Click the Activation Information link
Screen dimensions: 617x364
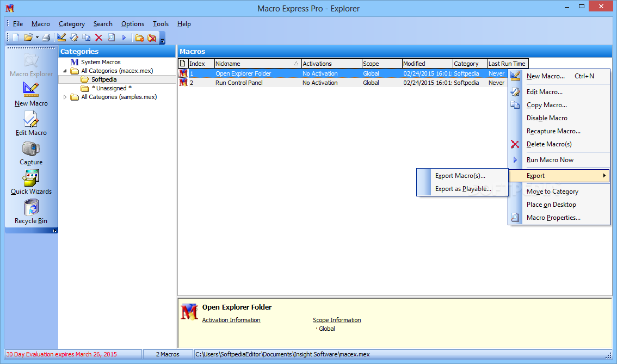tap(231, 320)
